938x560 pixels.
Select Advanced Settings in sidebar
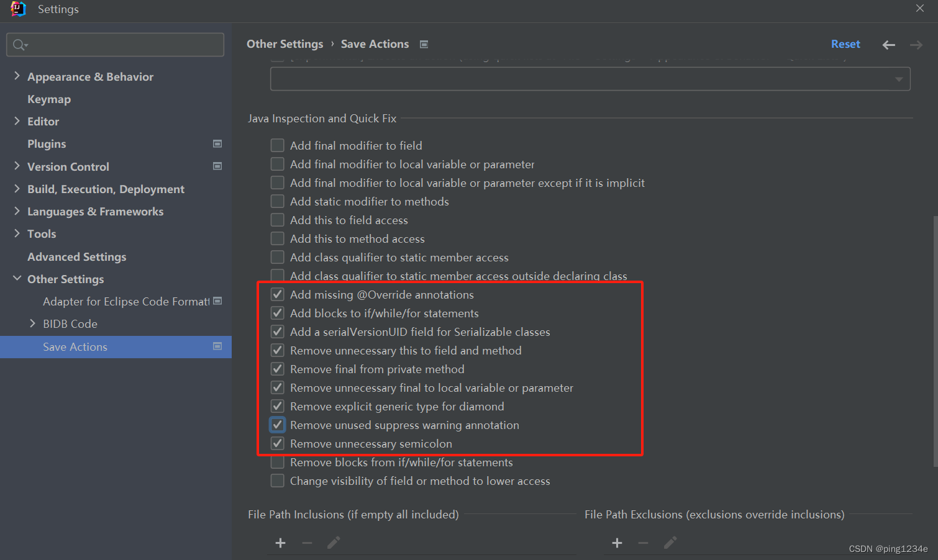point(76,256)
